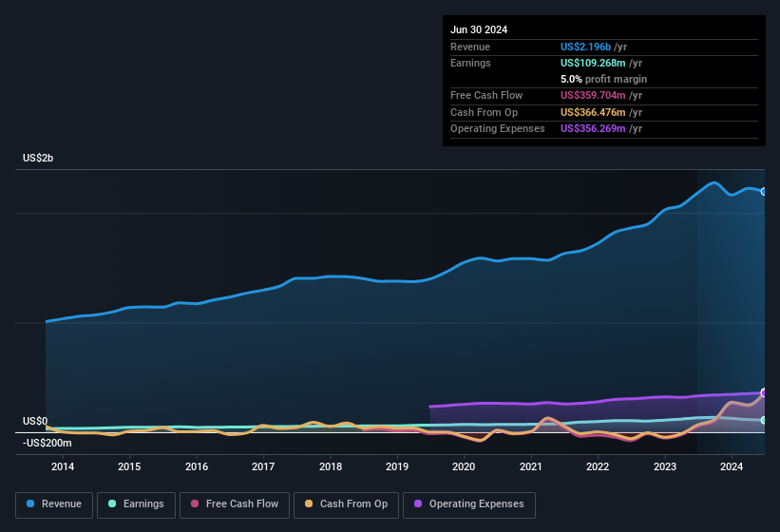The width and height of the screenshot is (780, 532).
Task: Toggle the Cash From Op legend button
Action: coord(346,504)
